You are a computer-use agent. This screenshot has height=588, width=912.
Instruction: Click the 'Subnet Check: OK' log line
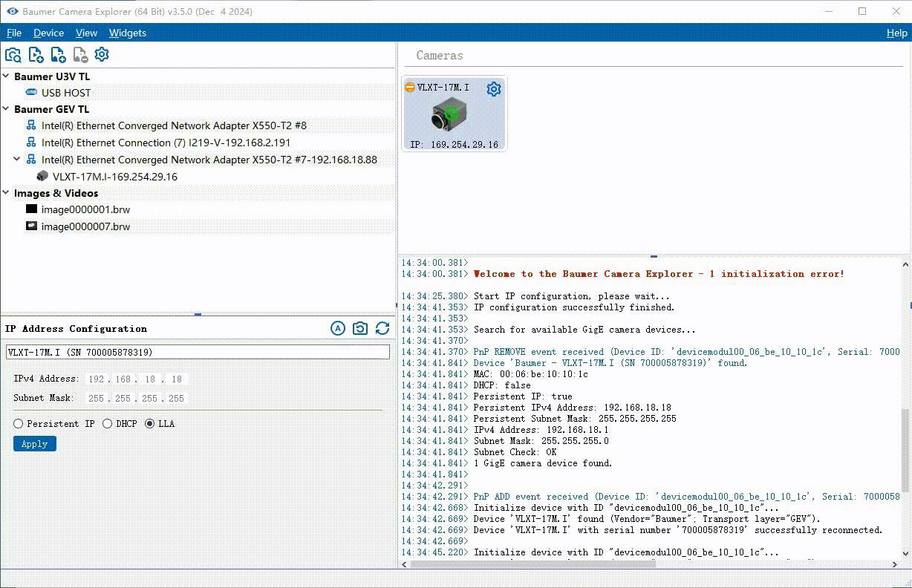(x=515, y=452)
